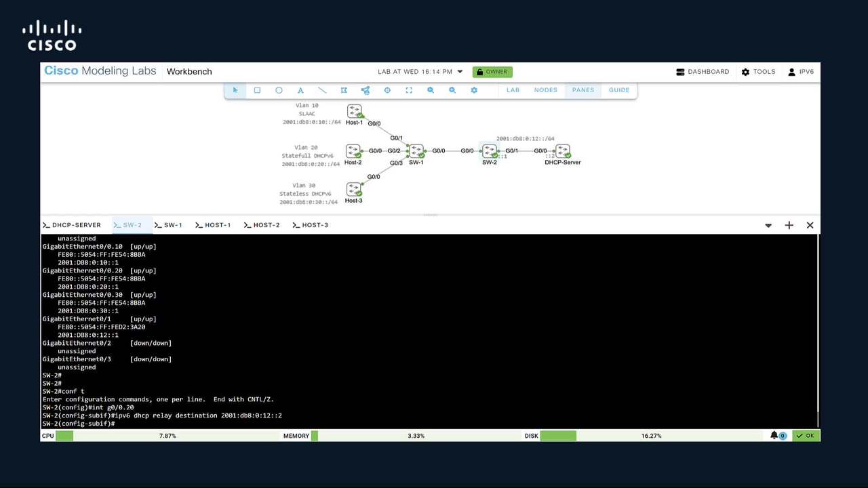Pick the line drawing tool

click(x=322, y=90)
